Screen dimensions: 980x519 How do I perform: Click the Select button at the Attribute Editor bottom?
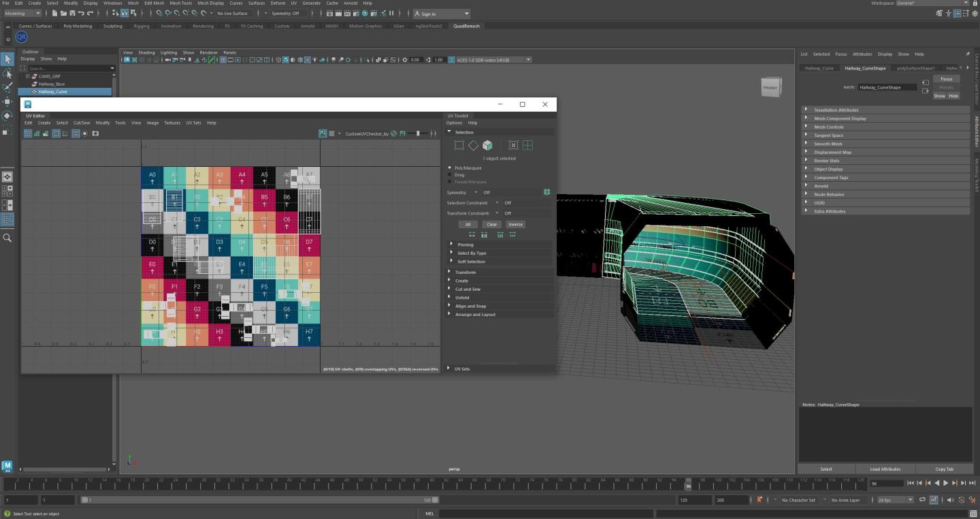826,469
